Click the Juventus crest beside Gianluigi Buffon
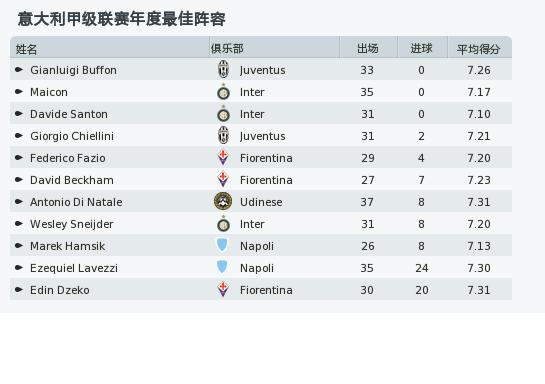 coord(223,70)
